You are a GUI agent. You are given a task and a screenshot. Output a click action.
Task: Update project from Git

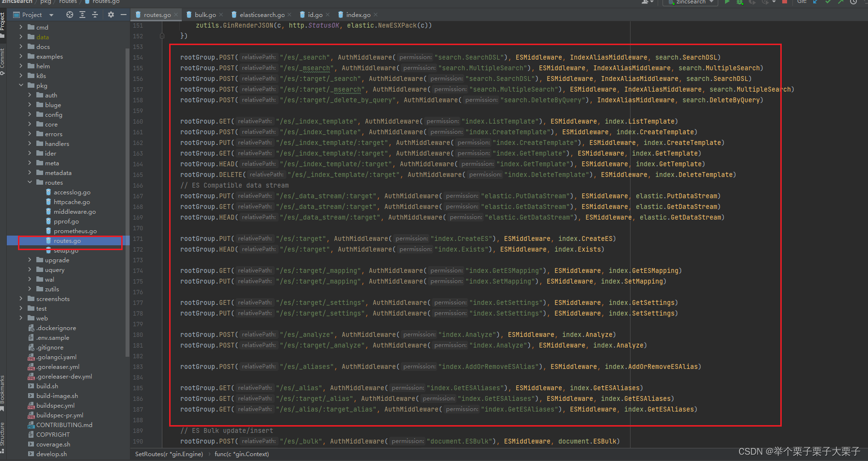tap(815, 2)
